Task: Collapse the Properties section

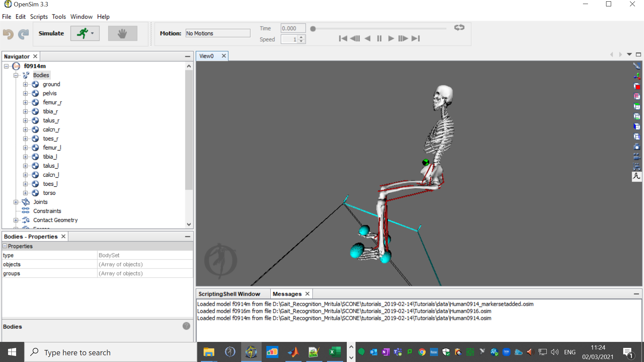Action: coord(5,246)
